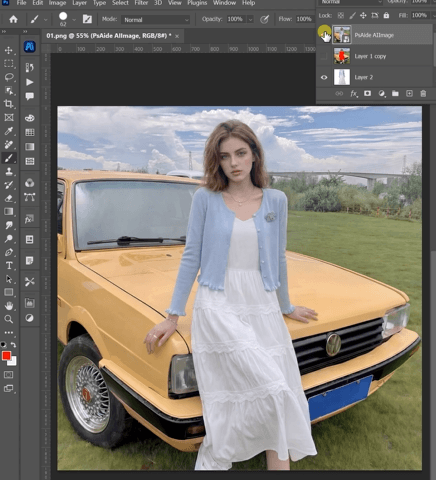The image size is (436, 480).
Task: Show the Layer 1 copy layer
Action: 324,56
